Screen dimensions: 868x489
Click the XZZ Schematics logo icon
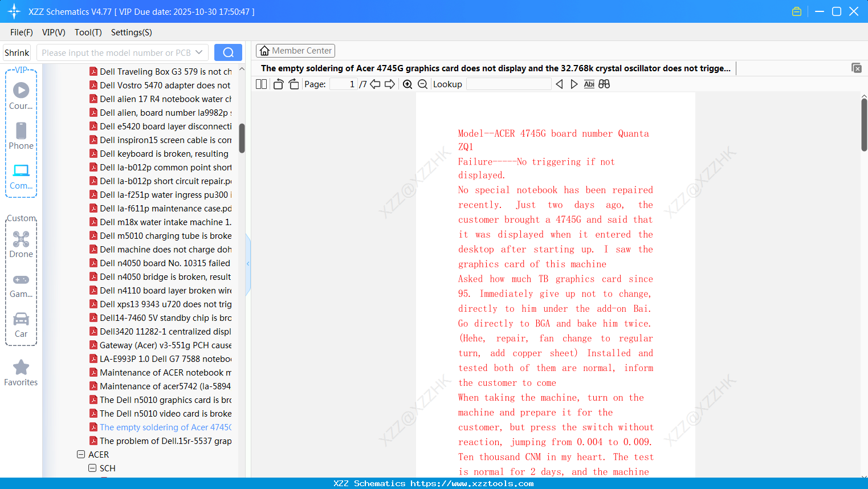coord(14,11)
